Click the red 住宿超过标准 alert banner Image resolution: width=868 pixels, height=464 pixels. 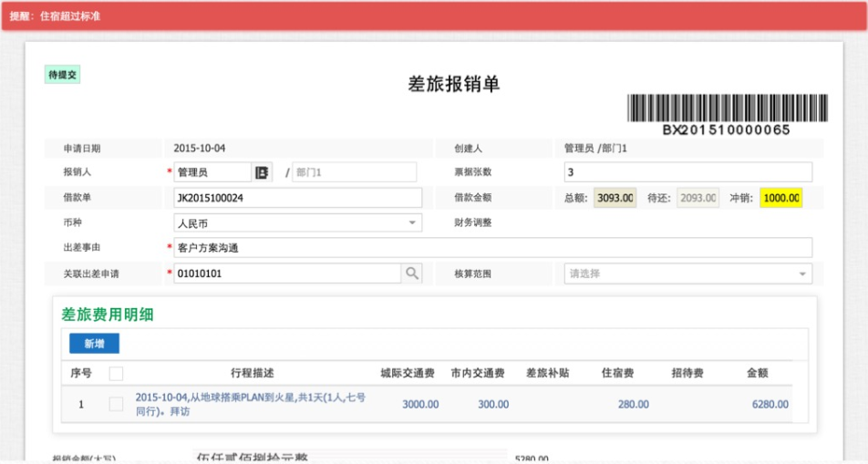[x=434, y=16]
